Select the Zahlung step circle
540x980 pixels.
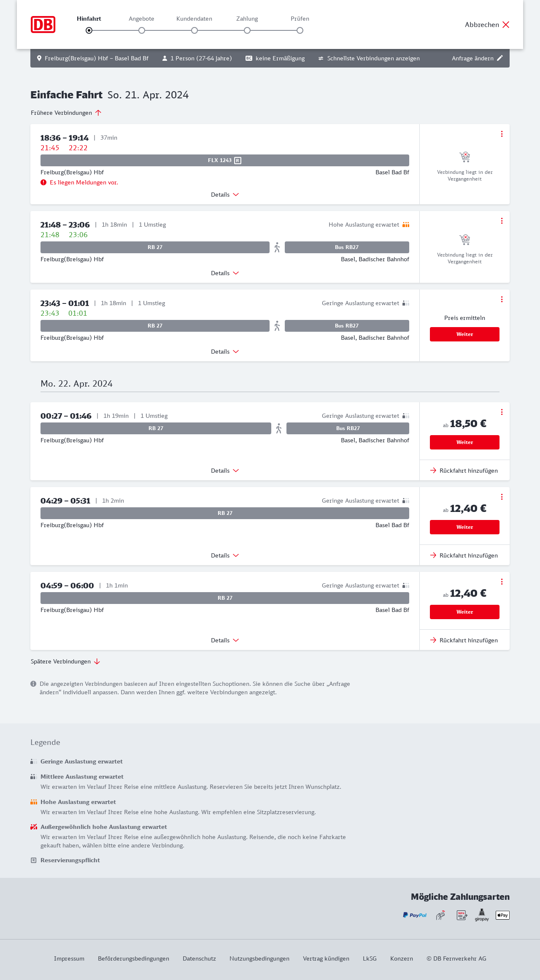[247, 30]
